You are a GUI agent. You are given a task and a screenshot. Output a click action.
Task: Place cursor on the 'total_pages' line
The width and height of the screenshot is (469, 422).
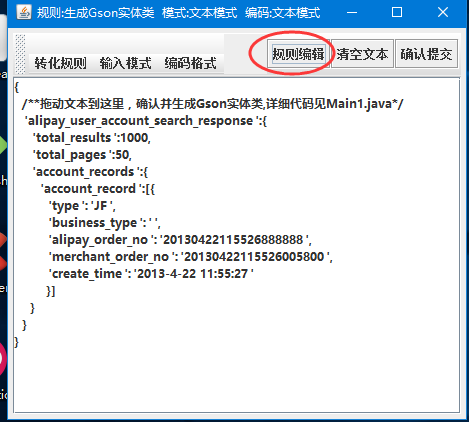click(x=82, y=155)
